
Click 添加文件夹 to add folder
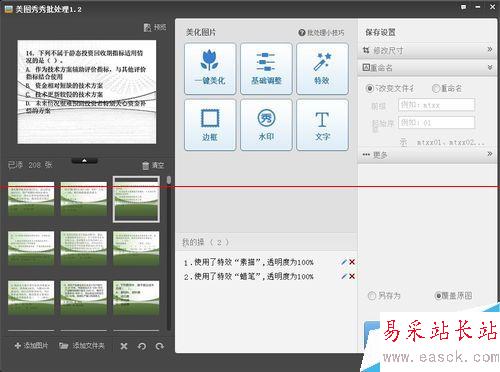(82, 346)
